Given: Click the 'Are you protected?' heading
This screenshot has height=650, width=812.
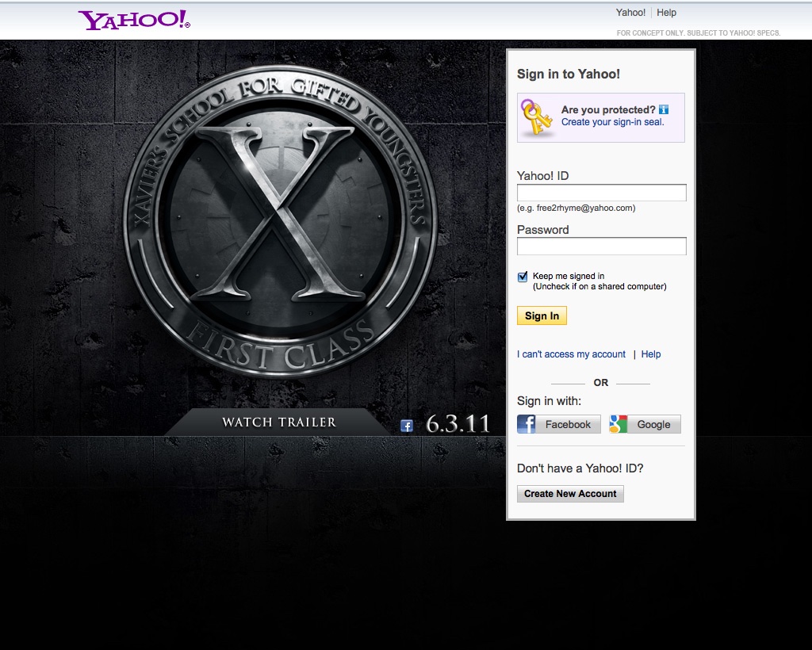Looking at the screenshot, I should click(x=608, y=109).
